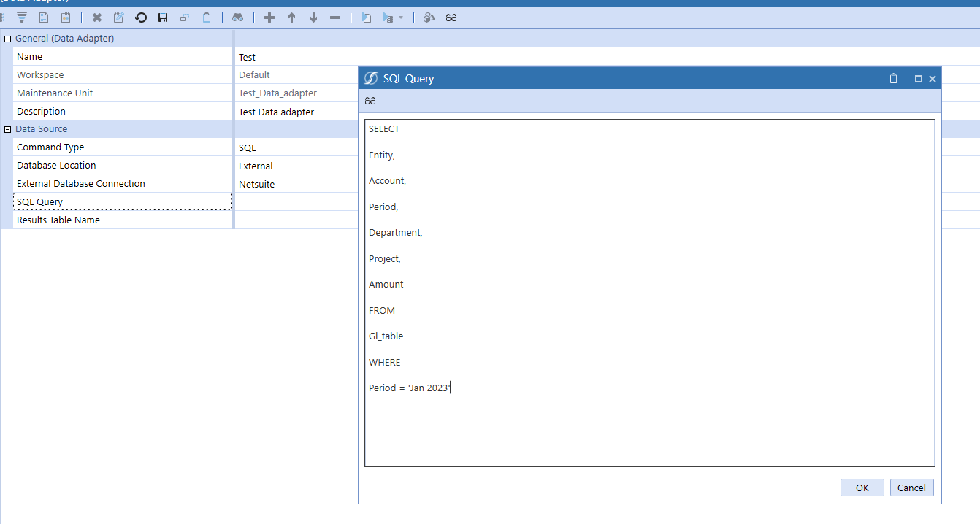Confirm the query with OK button
Viewport: 980px width, 524px height.
(x=862, y=488)
